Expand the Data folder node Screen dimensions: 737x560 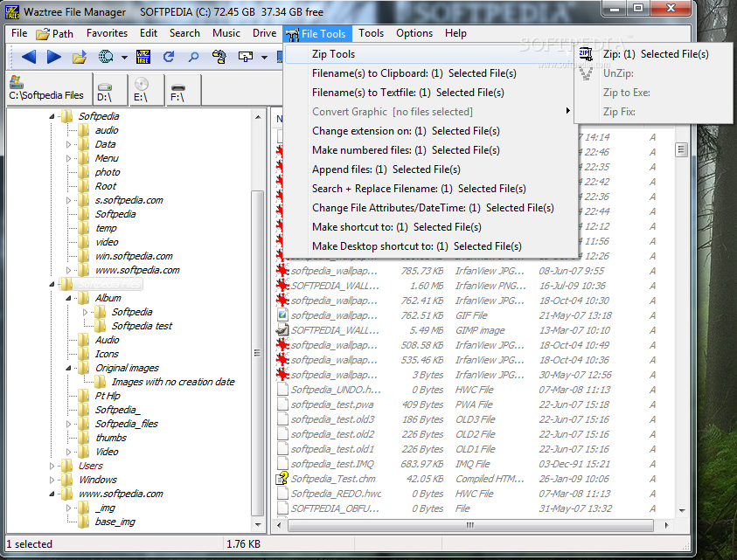(68, 144)
